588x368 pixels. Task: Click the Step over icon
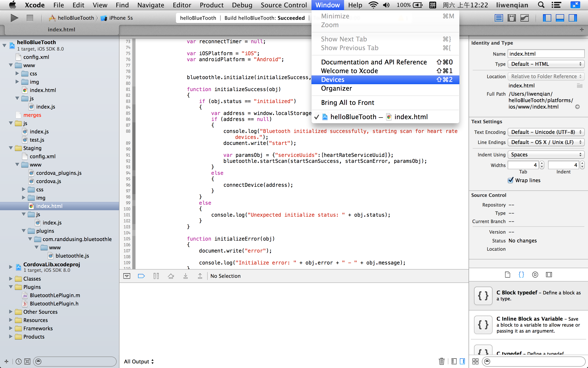pos(171,276)
